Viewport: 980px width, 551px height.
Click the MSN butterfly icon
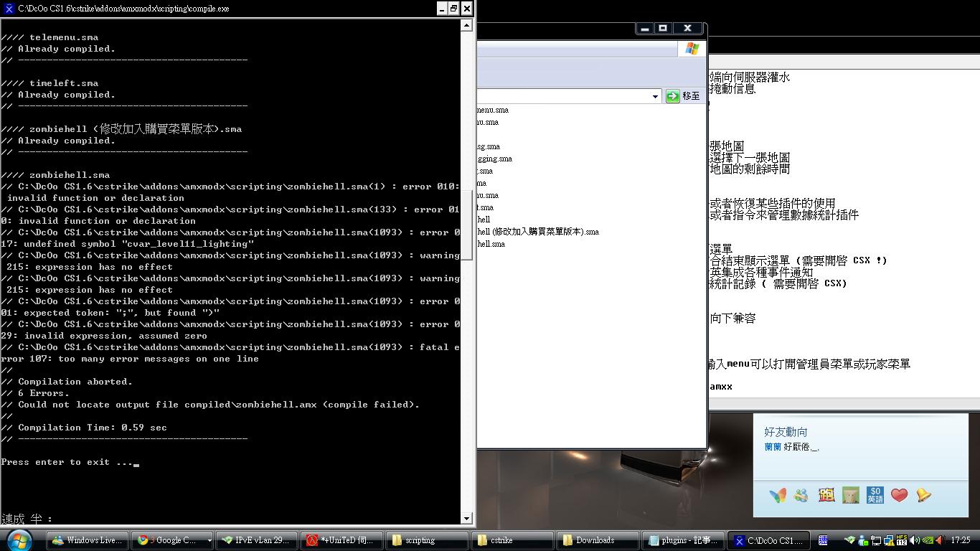coord(778,495)
